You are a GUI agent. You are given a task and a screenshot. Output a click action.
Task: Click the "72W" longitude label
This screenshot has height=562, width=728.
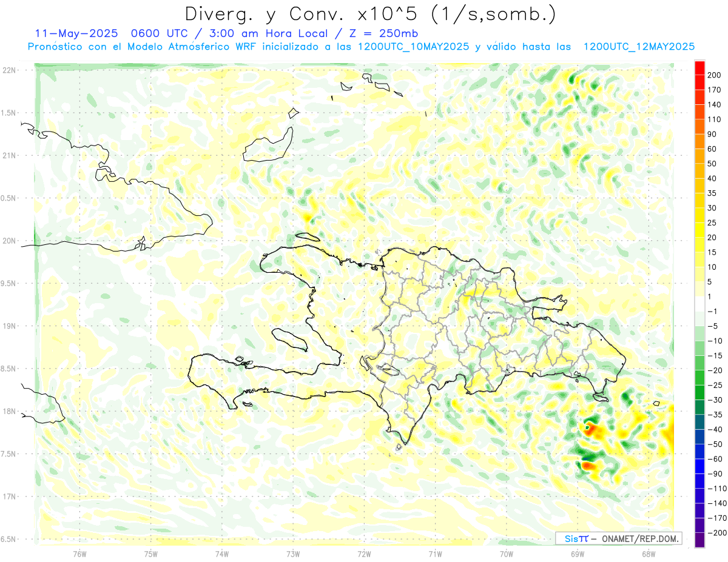pyautogui.click(x=364, y=554)
